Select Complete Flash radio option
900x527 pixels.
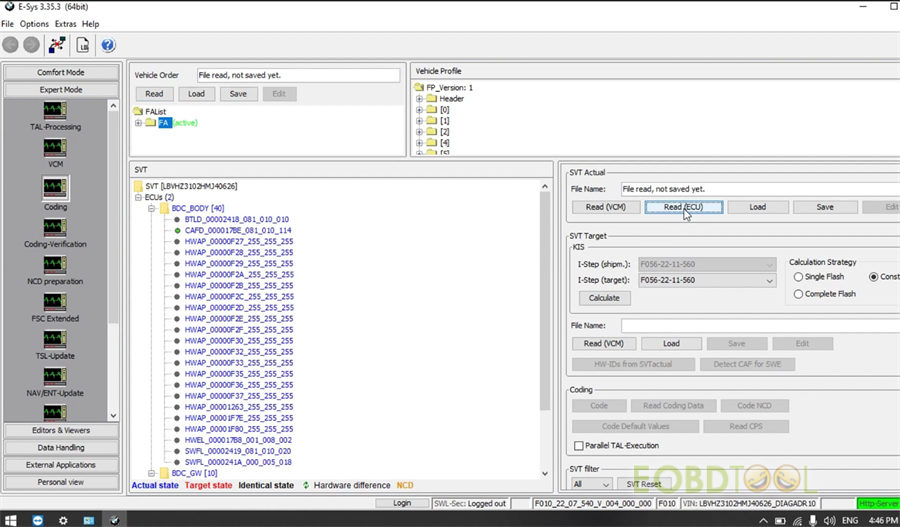pos(798,294)
